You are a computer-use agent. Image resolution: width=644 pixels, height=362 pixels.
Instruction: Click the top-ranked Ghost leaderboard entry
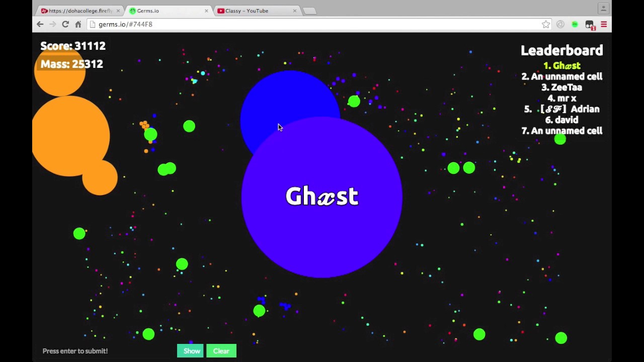(561, 66)
